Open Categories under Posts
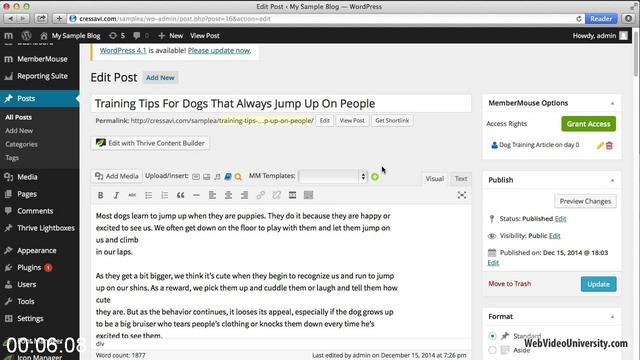 pos(21,144)
